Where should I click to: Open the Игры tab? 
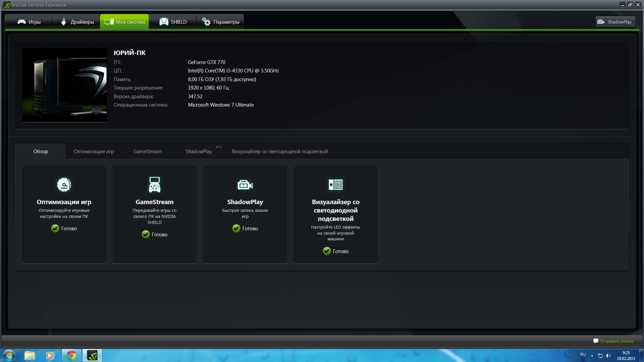click(29, 22)
